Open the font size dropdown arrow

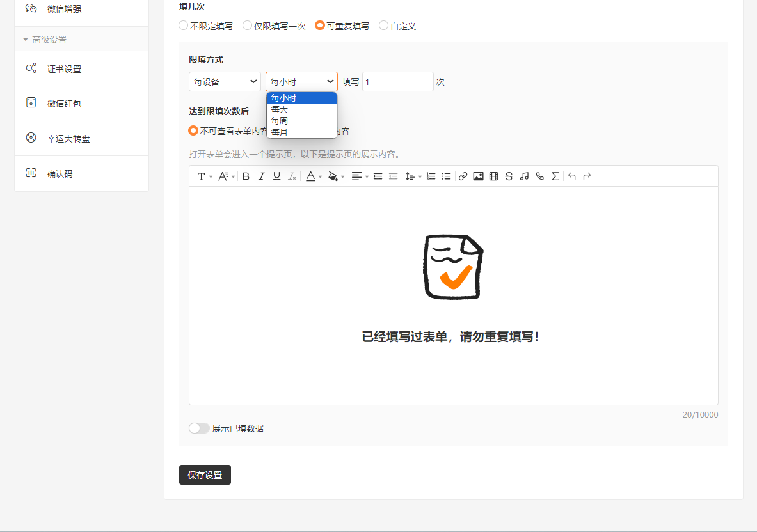[233, 177]
